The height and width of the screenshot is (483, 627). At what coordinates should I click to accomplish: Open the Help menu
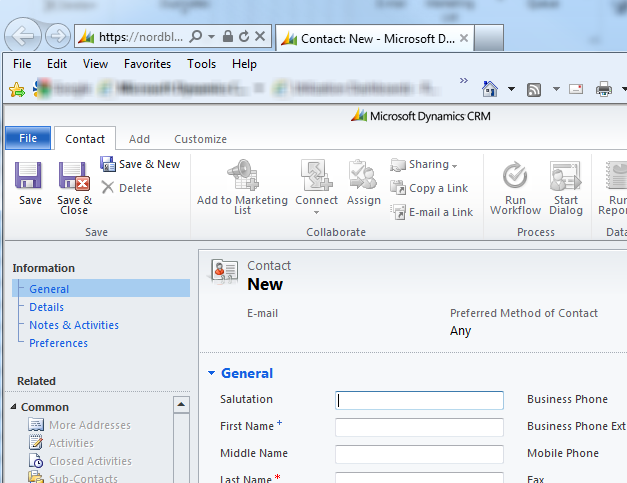(x=244, y=64)
